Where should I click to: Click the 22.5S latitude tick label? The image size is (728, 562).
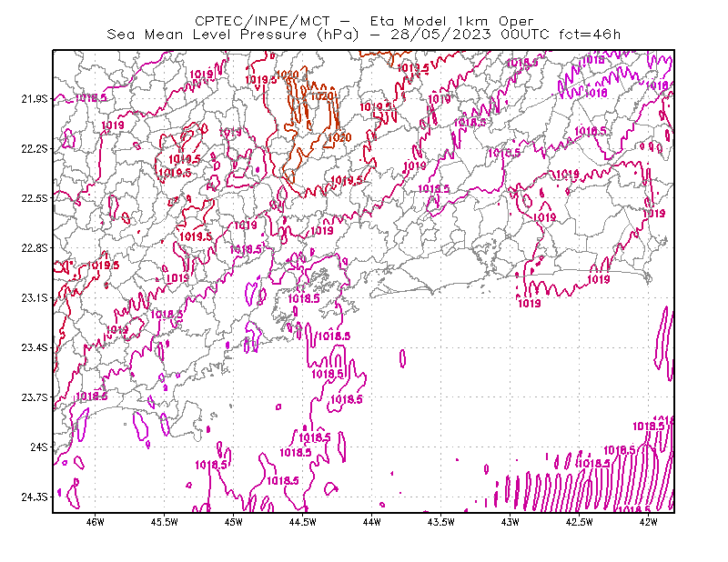(x=35, y=198)
